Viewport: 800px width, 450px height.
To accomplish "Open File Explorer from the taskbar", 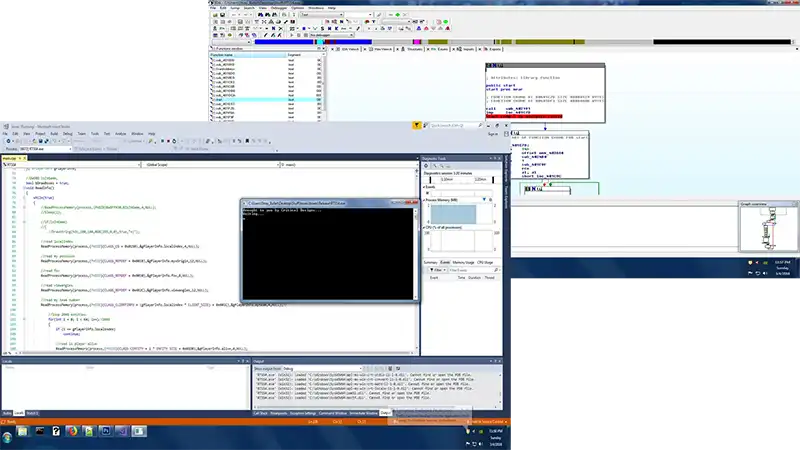I will (22, 431).
